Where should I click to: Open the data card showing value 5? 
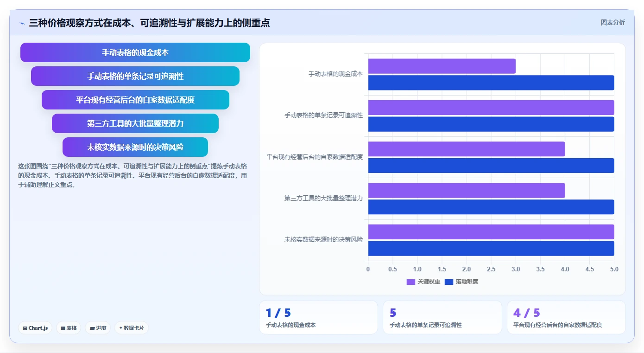442,317
